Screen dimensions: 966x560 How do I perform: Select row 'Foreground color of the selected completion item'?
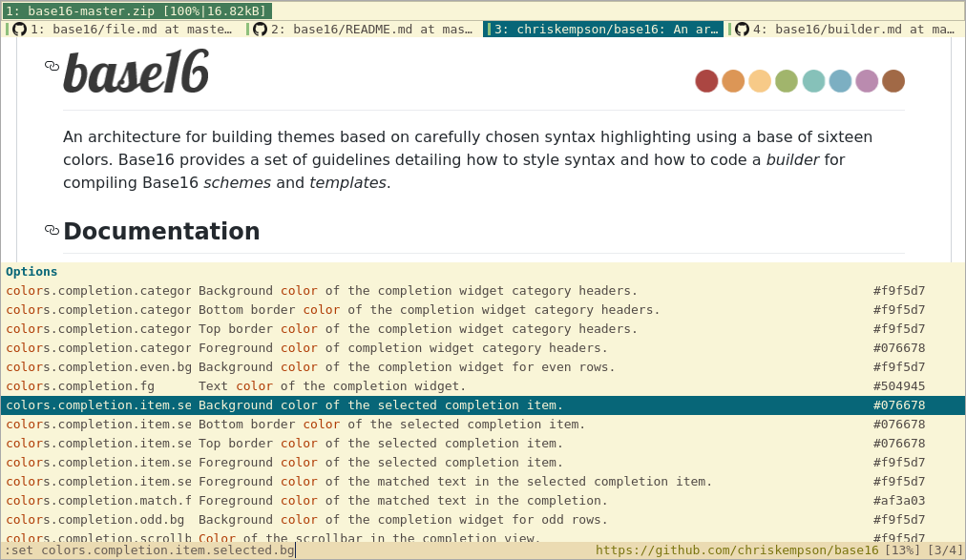click(483, 462)
